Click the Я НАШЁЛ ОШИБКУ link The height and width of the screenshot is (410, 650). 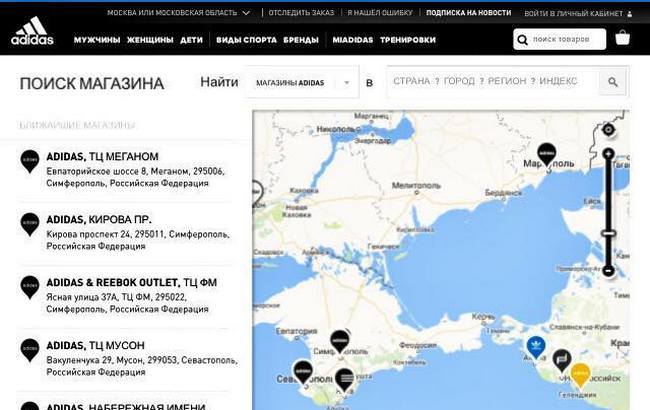[x=380, y=13]
